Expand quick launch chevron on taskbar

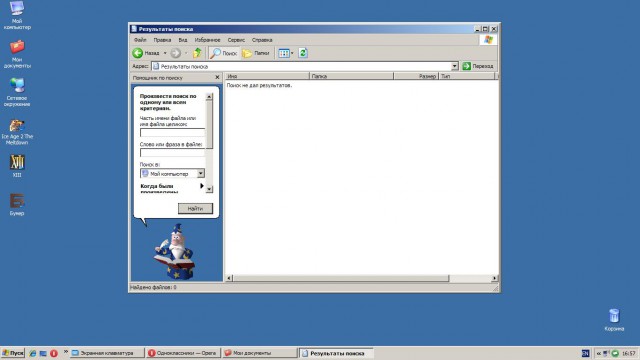65,352
